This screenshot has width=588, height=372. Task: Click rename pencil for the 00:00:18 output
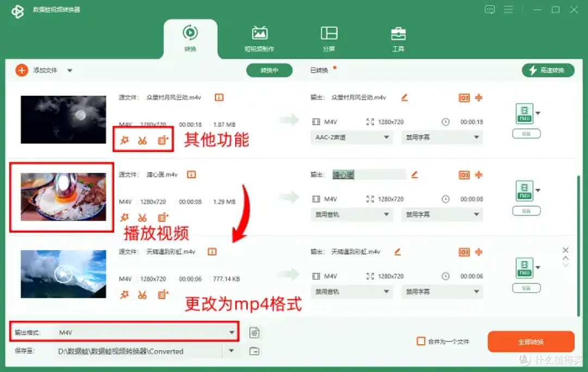[x=404, y=97]
